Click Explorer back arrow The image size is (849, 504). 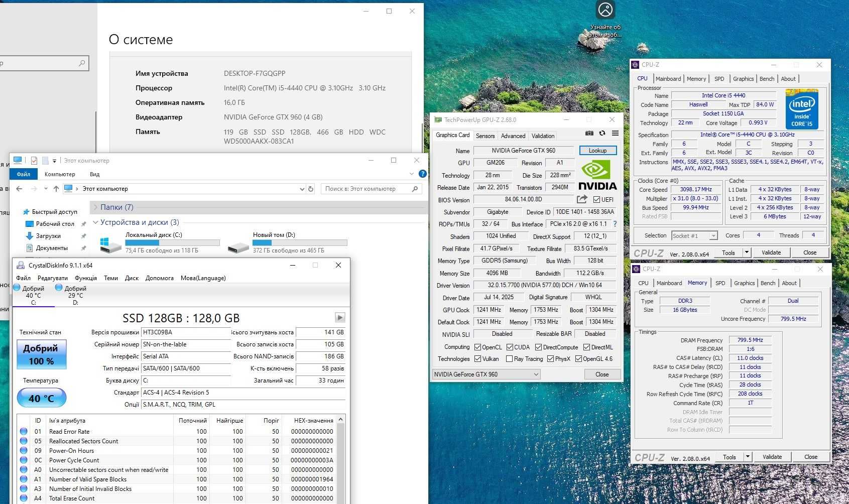19,189
